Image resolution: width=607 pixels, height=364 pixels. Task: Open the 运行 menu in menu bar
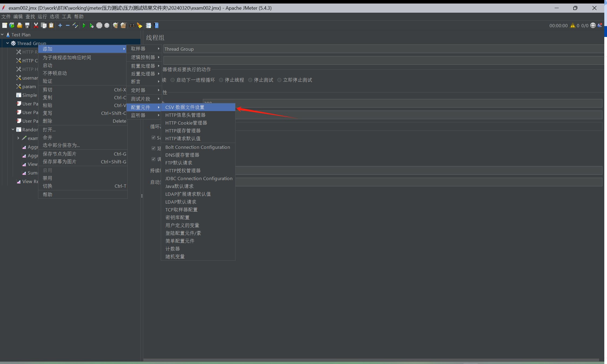point(42,17)
